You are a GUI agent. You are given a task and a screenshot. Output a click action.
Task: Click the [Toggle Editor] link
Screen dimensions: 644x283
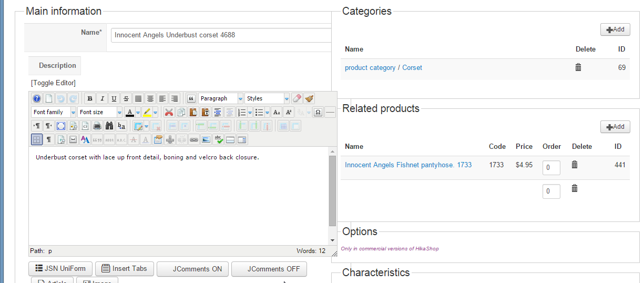pyautogui.click(x=53, y=83)
